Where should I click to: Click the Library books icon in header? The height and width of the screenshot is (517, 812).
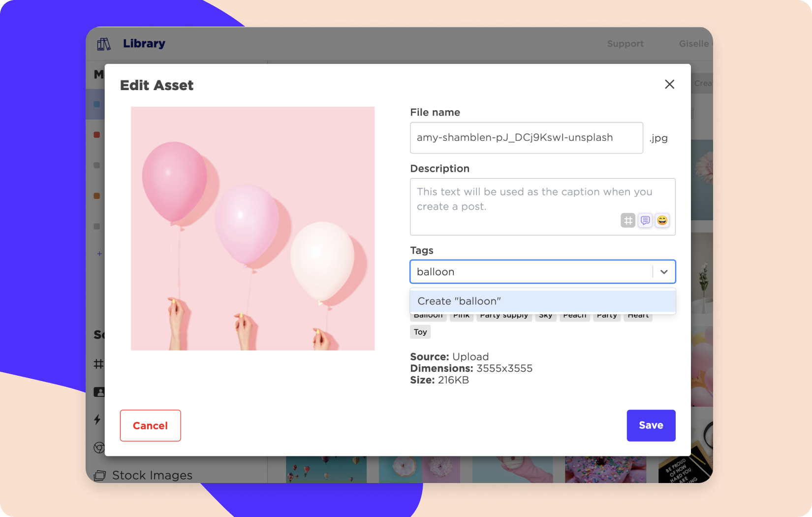tap(104, 44)
